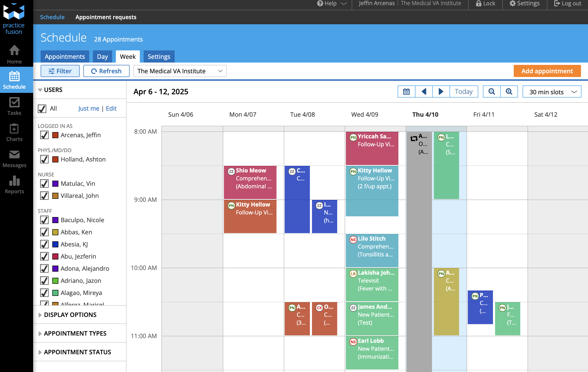Expand the Appointment Types section
This screenshot has width=588, height=372.
point(75,333)
